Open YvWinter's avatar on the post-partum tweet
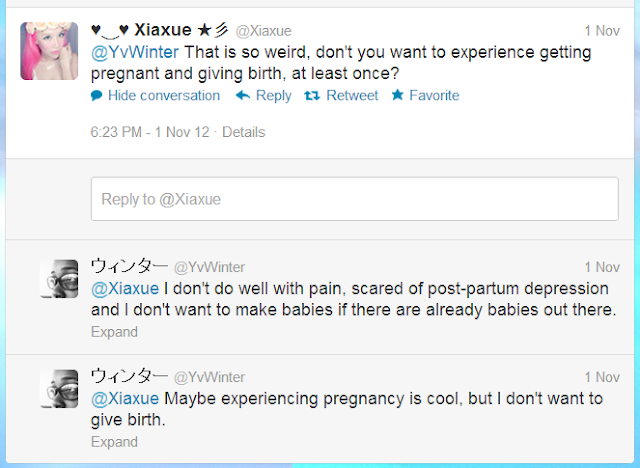Image resolution: width=640 pixels, height=468 pixels. (59, 279)
